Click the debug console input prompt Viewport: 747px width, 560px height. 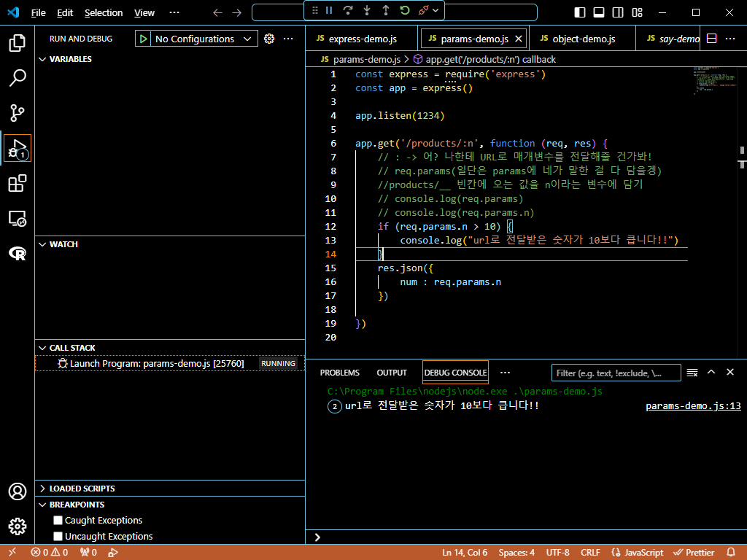pyautogui.click(x=526, y=537)
